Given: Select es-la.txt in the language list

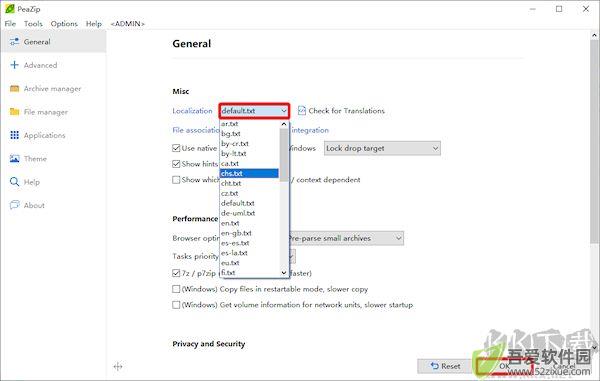Looking at the screenshot, I should pyautogui.click(x=249, y=253).
